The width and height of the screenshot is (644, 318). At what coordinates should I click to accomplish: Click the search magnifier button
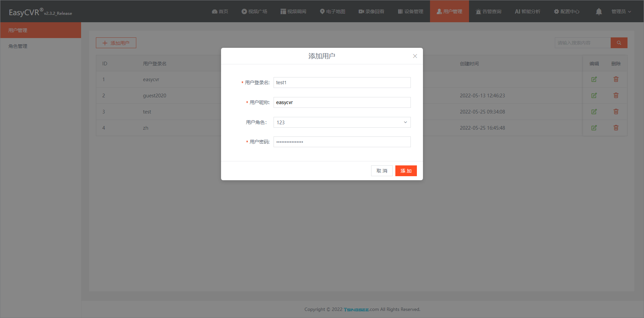click(x=619, y=43)
